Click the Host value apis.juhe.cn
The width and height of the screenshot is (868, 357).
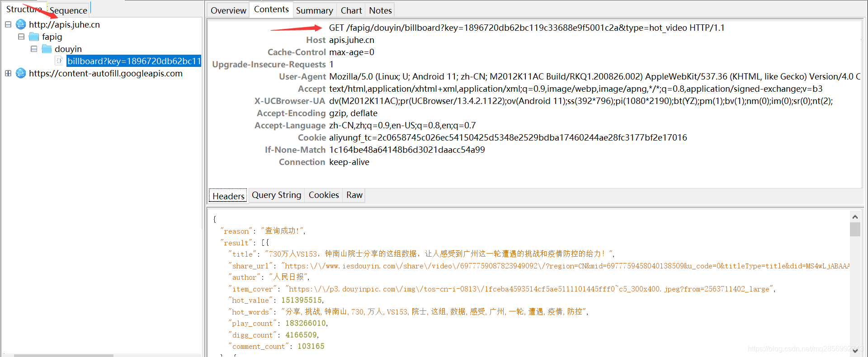[352, 40]
